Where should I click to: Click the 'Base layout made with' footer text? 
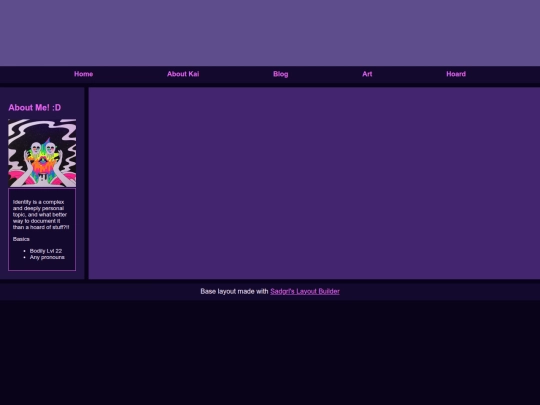(234, 291)
